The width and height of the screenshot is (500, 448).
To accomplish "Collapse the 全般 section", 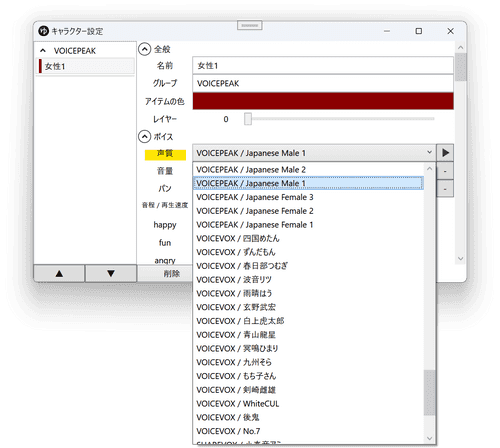I will [144, 49].
